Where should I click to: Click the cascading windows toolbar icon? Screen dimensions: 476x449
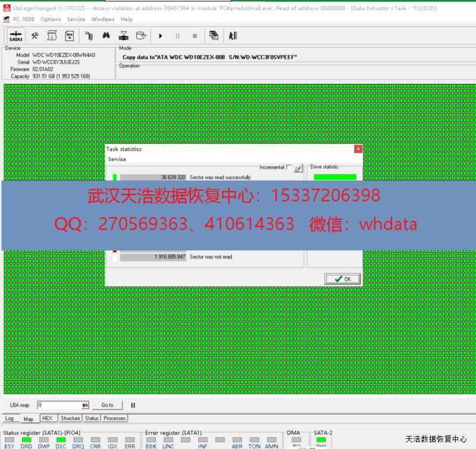214,36
